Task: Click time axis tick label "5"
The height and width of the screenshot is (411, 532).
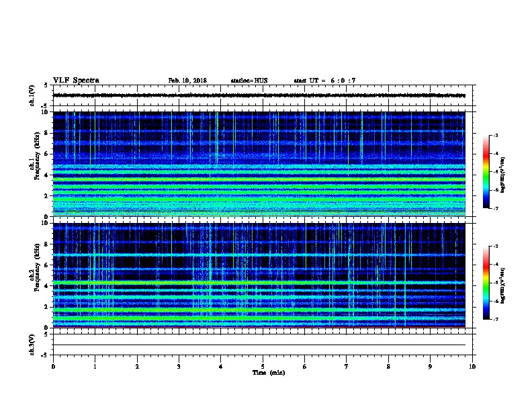Action: [x=263, y=367]
